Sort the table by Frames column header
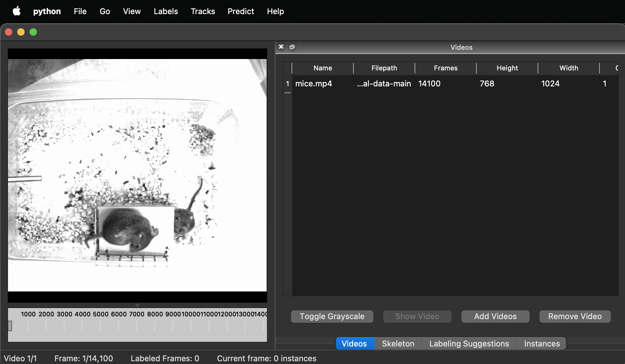 (445, 68)
